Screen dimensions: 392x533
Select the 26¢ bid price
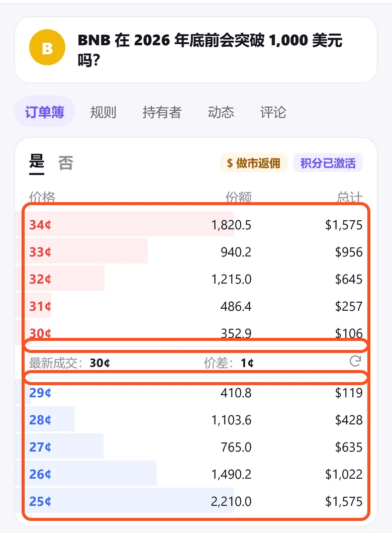[x=40, y=474]
